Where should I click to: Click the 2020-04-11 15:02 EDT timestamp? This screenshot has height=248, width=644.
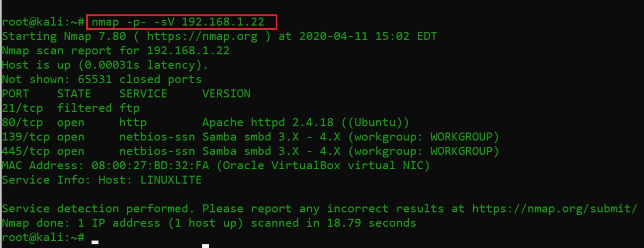point(368,37)
